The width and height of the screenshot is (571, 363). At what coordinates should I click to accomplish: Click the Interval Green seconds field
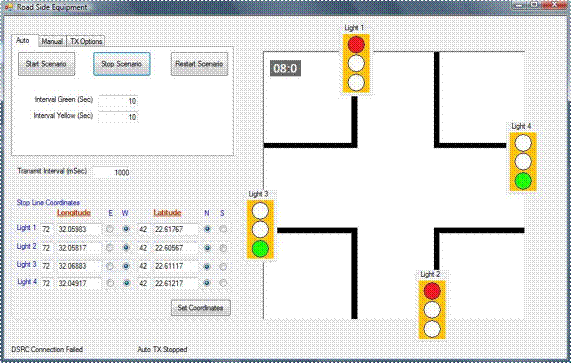(x=118, y=101)
